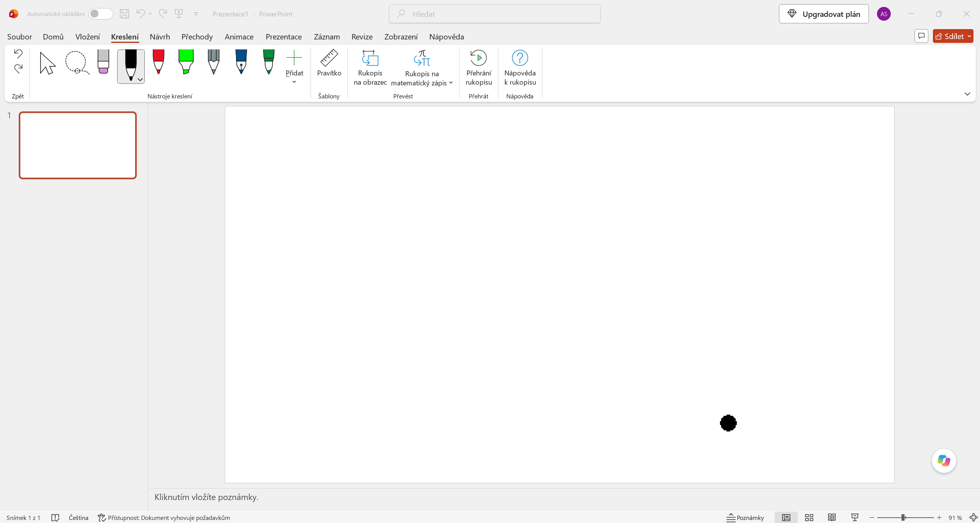Screen dimensions: 980x523
Task: Open the Undo history dropdown arrow
Action: pos(151,14)
